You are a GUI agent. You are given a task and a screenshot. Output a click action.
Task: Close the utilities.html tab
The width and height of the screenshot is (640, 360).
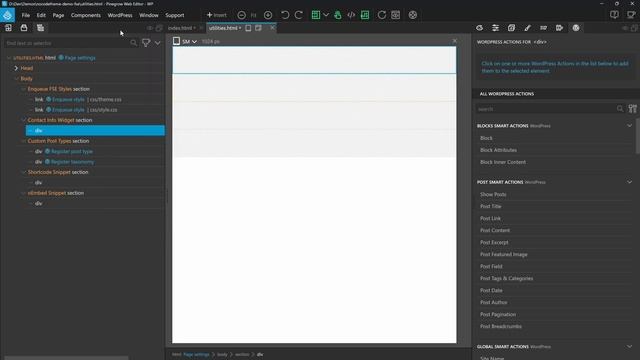tap(272, 28)
